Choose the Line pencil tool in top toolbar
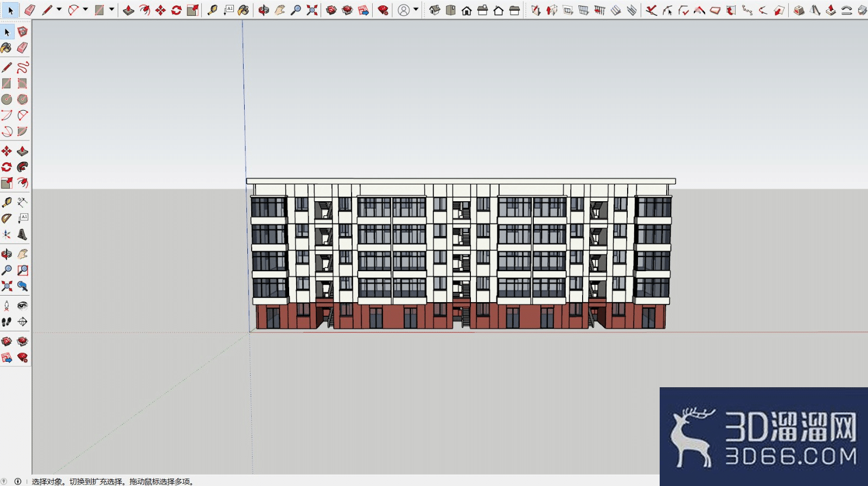Image resolution: width=868 pixels, height=486 pixels. pyautogui.click(x=47, y=10)
